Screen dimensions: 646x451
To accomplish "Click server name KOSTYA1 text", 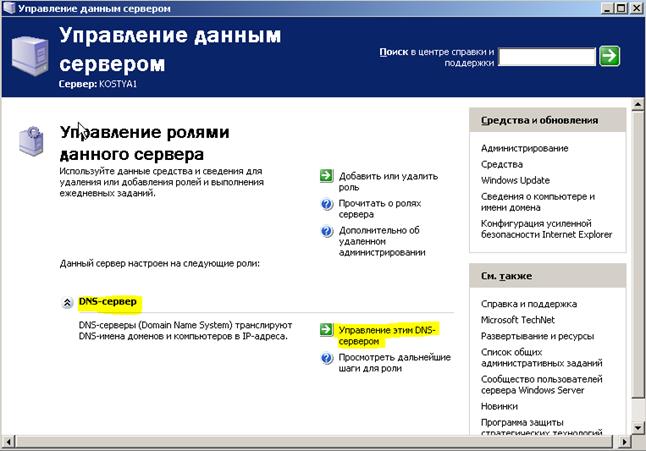I will coord(118,84).
